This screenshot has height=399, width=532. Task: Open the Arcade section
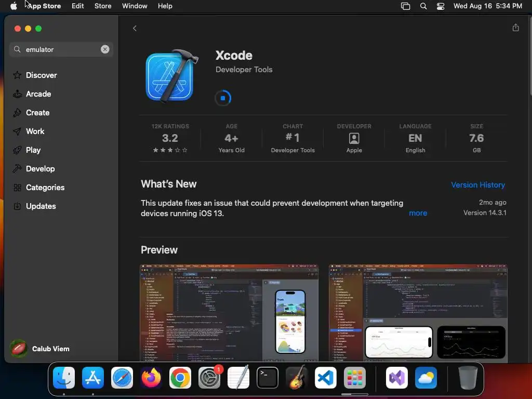point(38,94)
